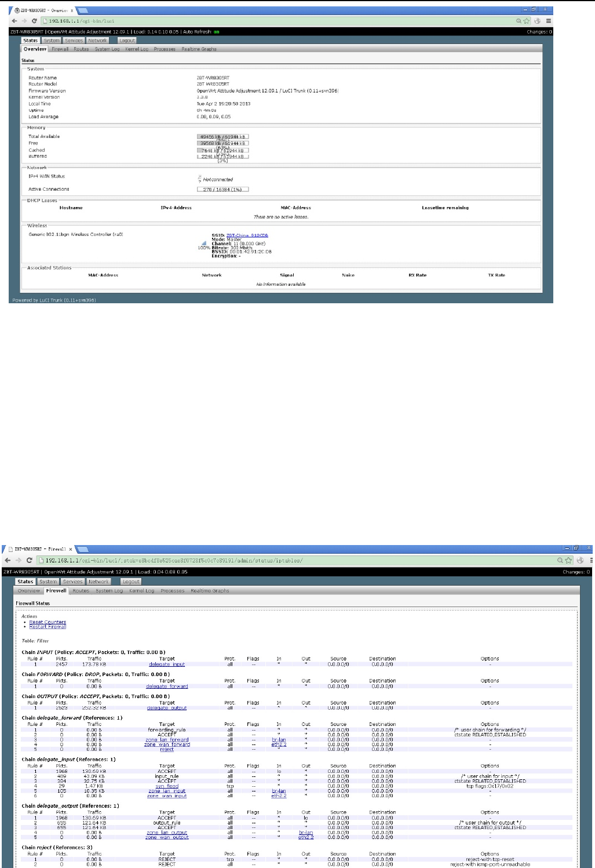Open Network tab in Overview window
The image size is (595, 868).
point(97,41)
